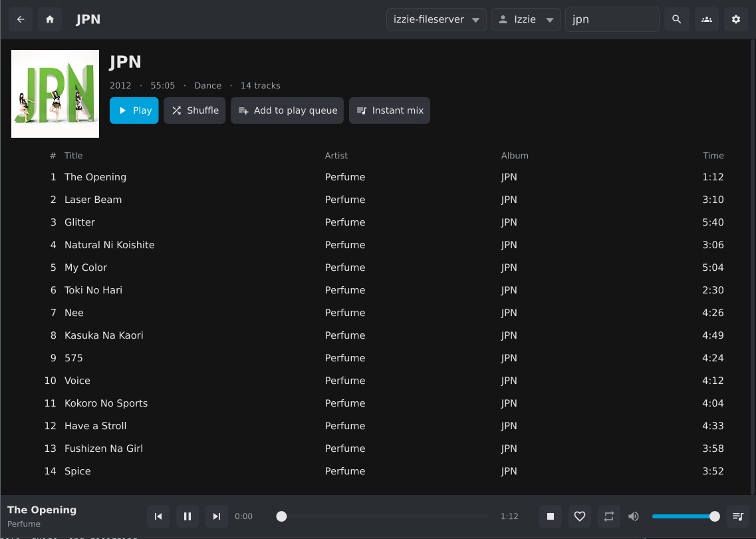Go back using the arrow button

[x=20, y=19]
